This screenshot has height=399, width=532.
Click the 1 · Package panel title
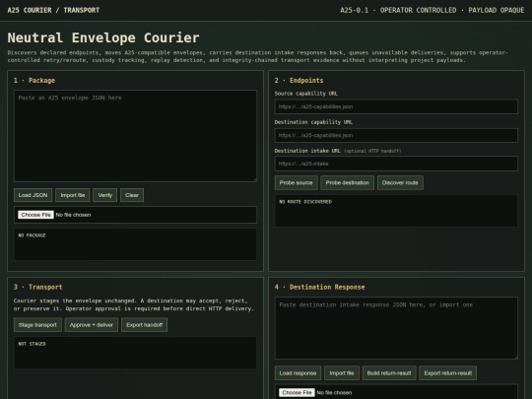point(34,81)
